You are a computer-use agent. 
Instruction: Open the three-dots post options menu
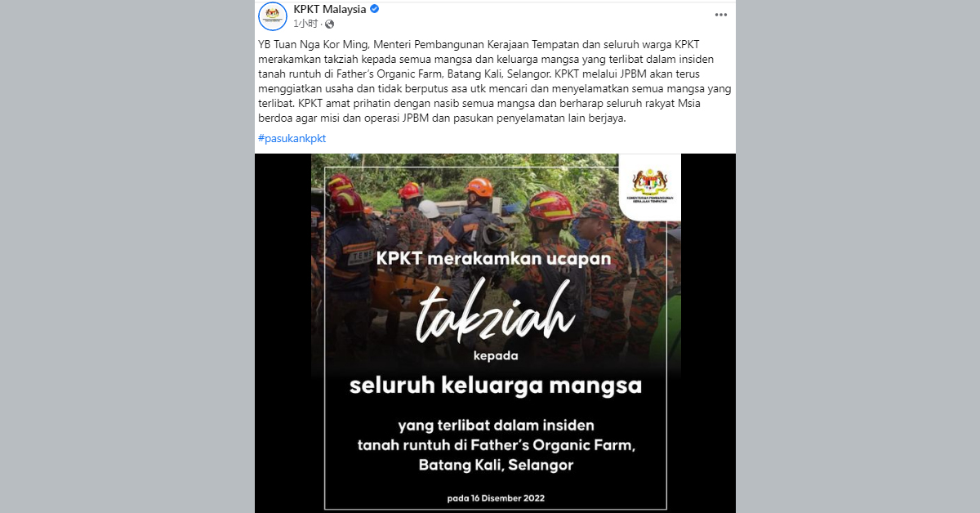pyautogui.click(x=720, y=15)
